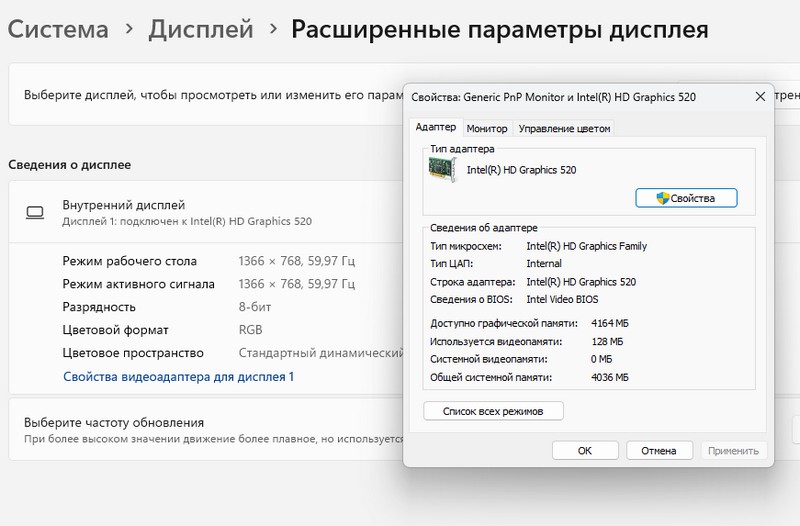
Task: Open Свойства видеоадаптера для дисплея 1 link
Action: coord(178,377)
